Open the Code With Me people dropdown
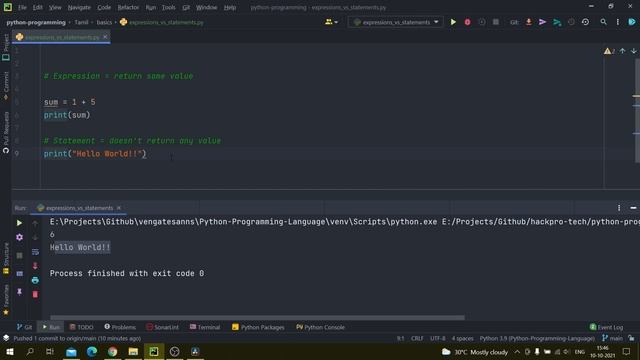Screen dimensions: 640x360 (331, 22)
